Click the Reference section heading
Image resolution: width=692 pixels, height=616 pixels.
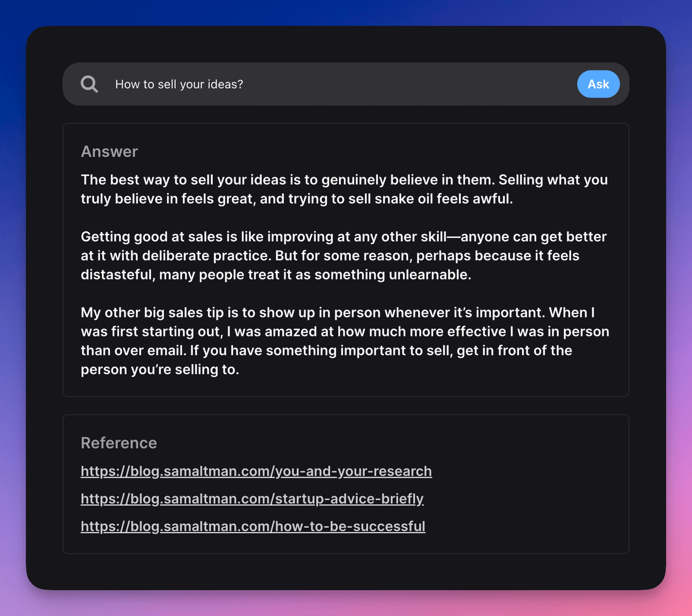[119, 443]
